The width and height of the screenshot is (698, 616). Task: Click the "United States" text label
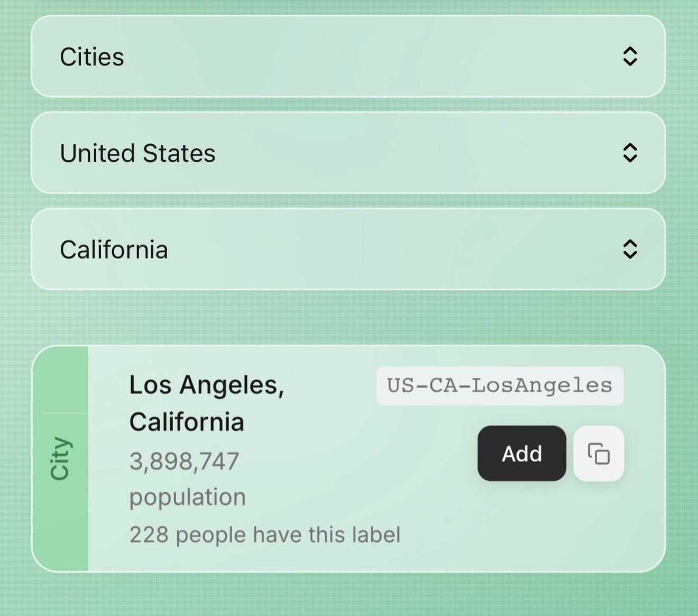point(137,153)
